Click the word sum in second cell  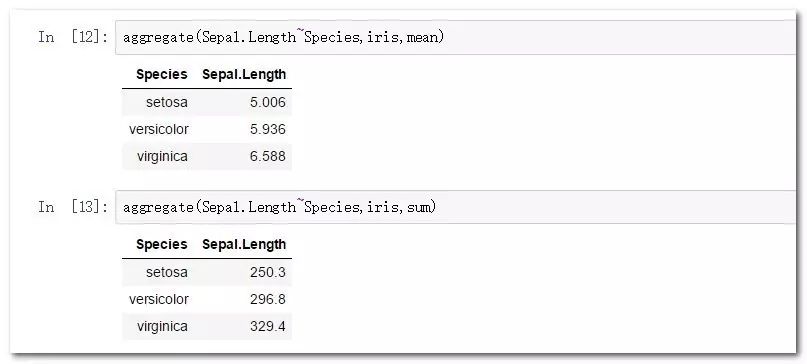point(418,207)
